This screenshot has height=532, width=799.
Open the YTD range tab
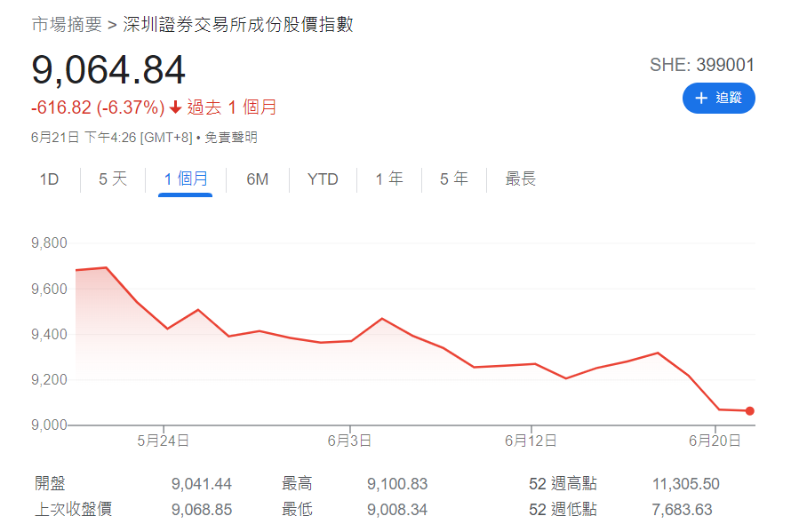(x=323, y=179)
